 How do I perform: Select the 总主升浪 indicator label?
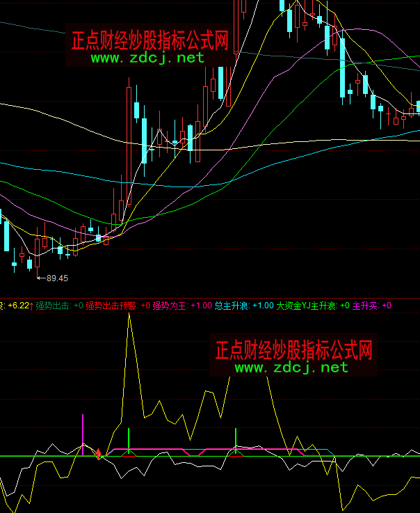tap(232, 306)
